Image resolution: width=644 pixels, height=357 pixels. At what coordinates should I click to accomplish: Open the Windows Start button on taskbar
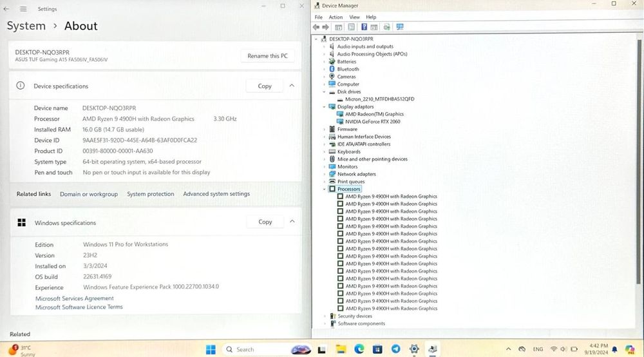[x=211, y=349]
